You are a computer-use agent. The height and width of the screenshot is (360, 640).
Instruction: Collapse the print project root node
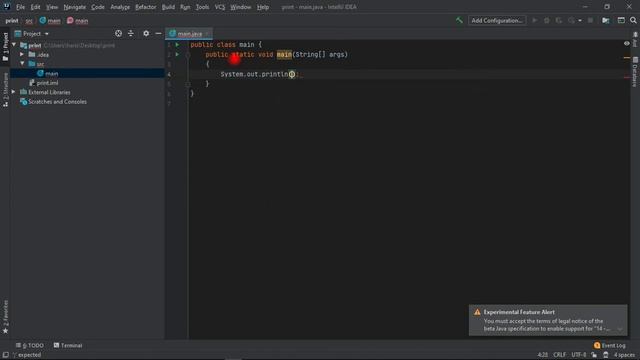coord(14,45)
